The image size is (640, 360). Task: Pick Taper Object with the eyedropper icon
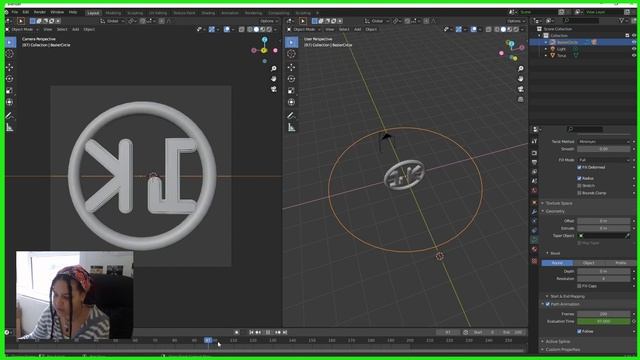coord(627,236)
